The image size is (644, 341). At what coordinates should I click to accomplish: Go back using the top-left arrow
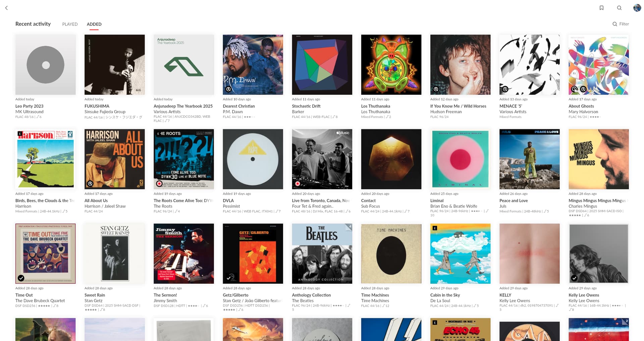pyautogui.click(x=6, y=8)
